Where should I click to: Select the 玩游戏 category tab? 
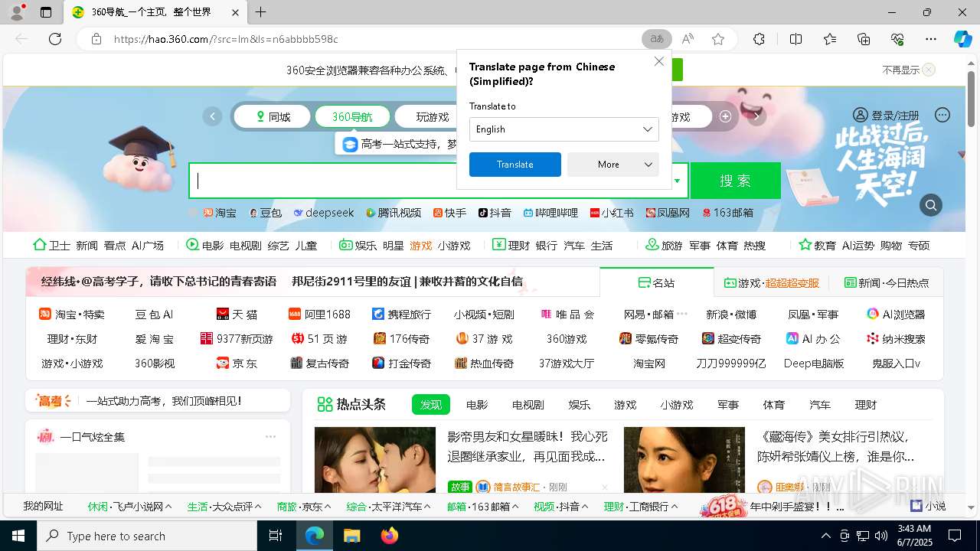(x=432, y=116)
